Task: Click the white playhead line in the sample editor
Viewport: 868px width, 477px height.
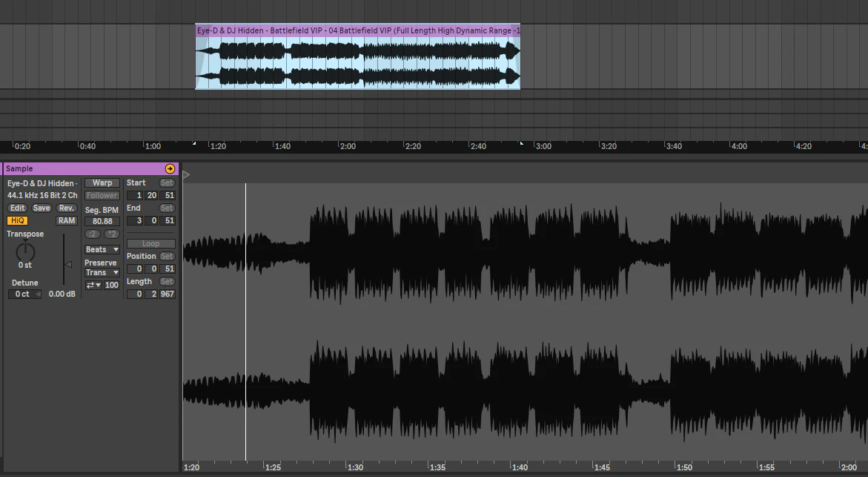Action: [246, 321]
